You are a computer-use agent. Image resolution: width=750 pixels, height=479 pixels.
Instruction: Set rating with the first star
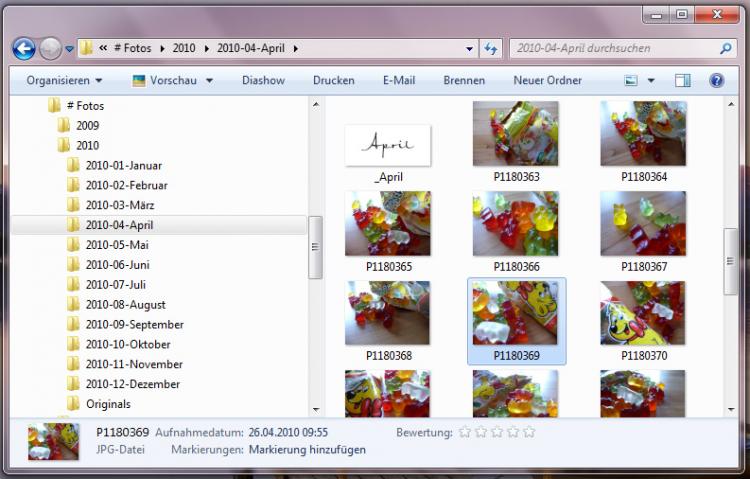click(464, 432)
